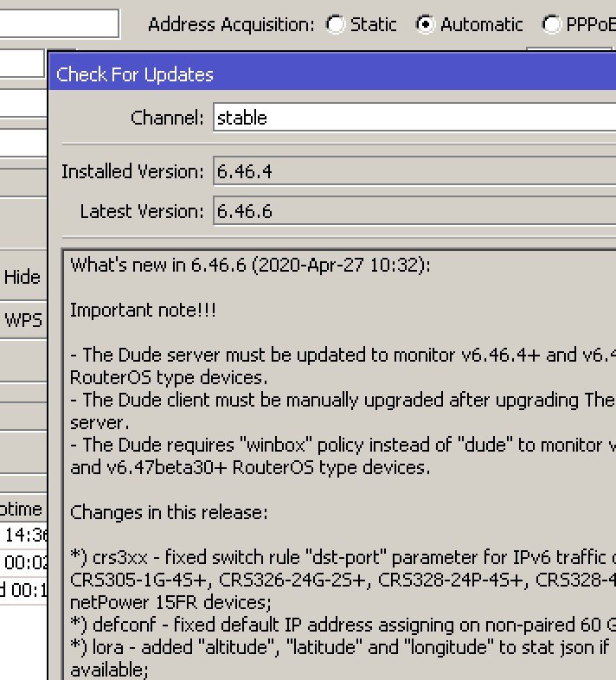Click the crs3xx changelog entry line
Screen dimensions: 616x680
[343, 558]
